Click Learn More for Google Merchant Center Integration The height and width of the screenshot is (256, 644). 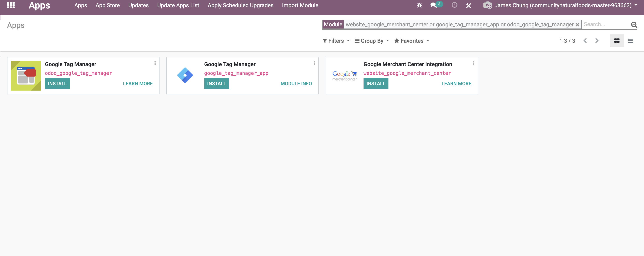(x=456, y=84)
